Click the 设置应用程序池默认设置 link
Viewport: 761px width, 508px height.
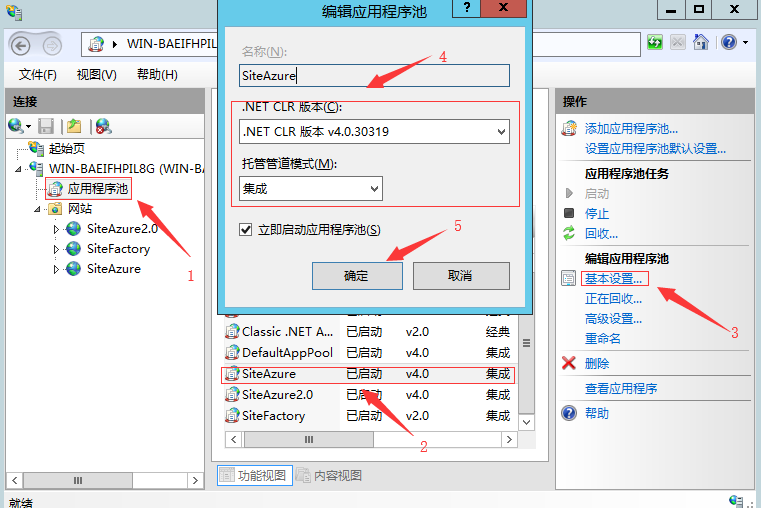point(655,148)
